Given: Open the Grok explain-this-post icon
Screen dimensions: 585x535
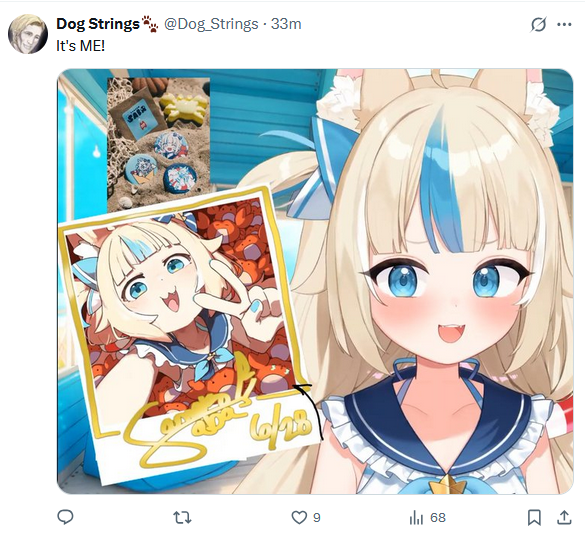Looking at the screenshot, I should click(538, 25).
